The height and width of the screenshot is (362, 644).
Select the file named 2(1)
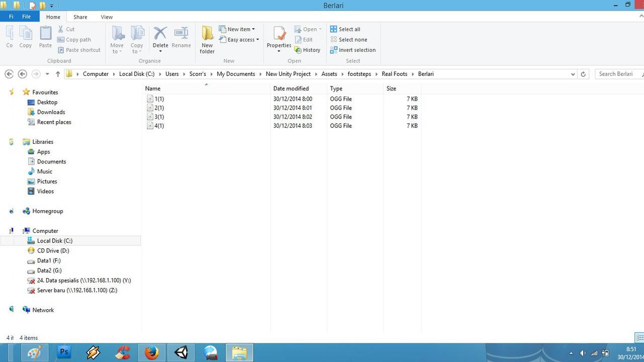pyautogui.click(x=159, y=108)
